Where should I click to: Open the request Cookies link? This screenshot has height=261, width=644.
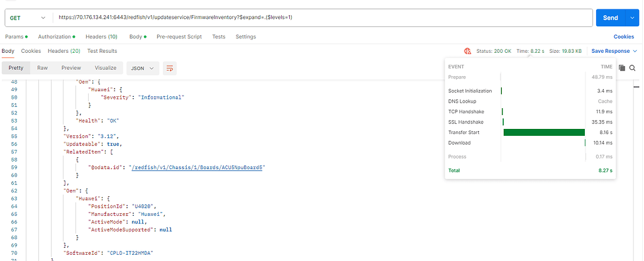point(623,37)
